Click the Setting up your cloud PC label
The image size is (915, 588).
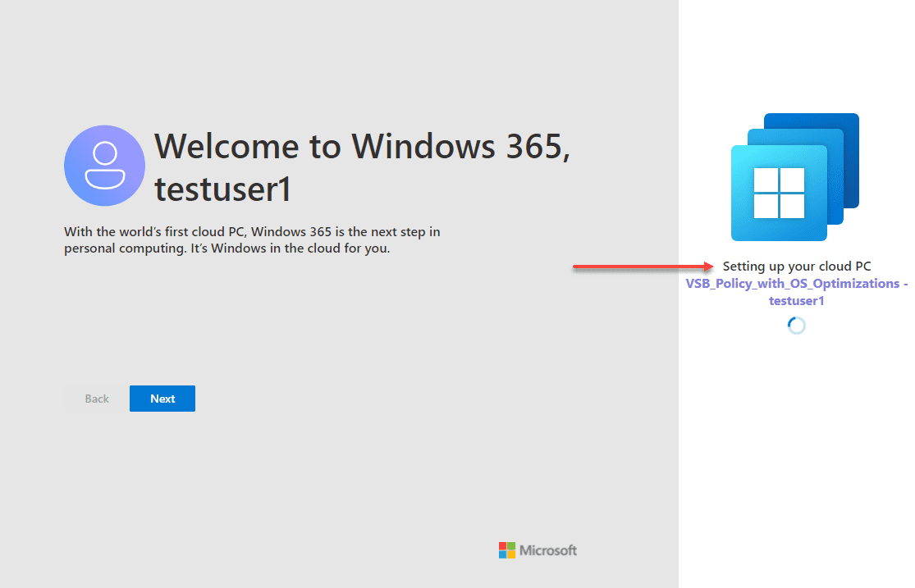797,266
